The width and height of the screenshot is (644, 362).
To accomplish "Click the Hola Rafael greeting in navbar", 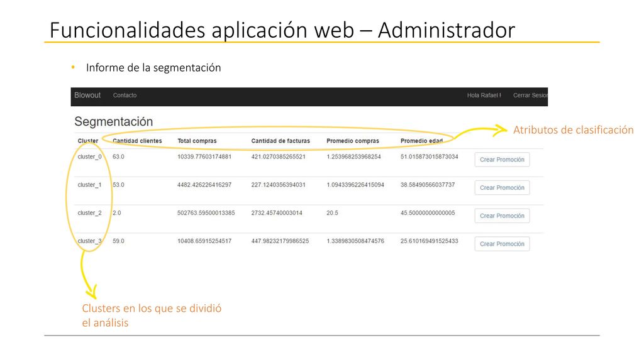I will 484,96.
